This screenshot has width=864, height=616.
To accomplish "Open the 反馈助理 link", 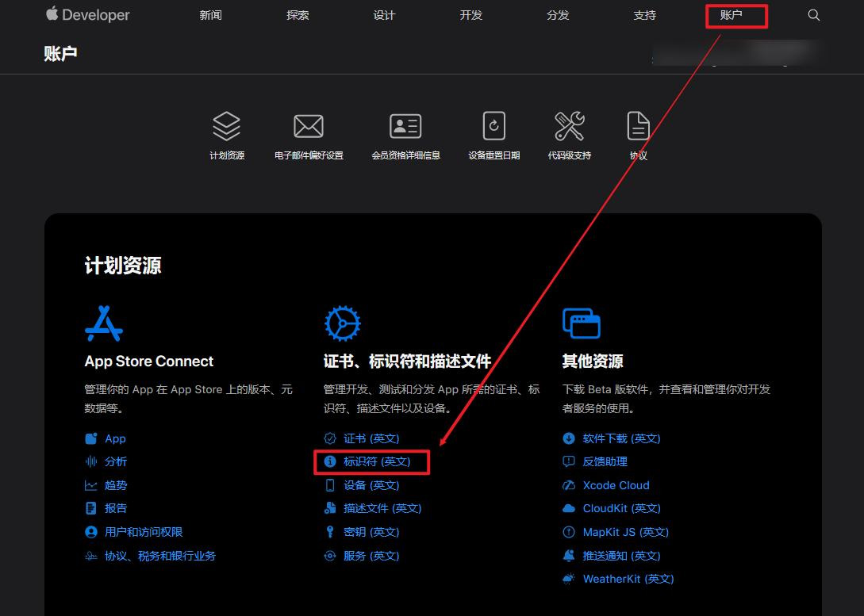I will 605,461.
